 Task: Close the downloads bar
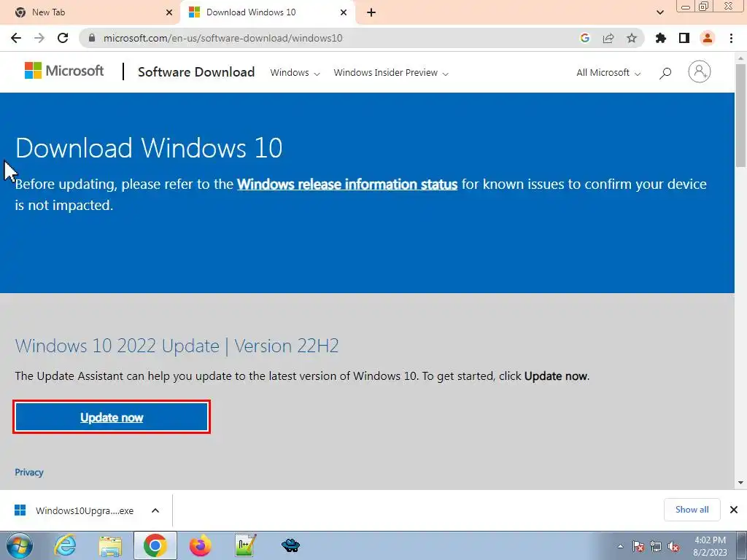[734, 510]
